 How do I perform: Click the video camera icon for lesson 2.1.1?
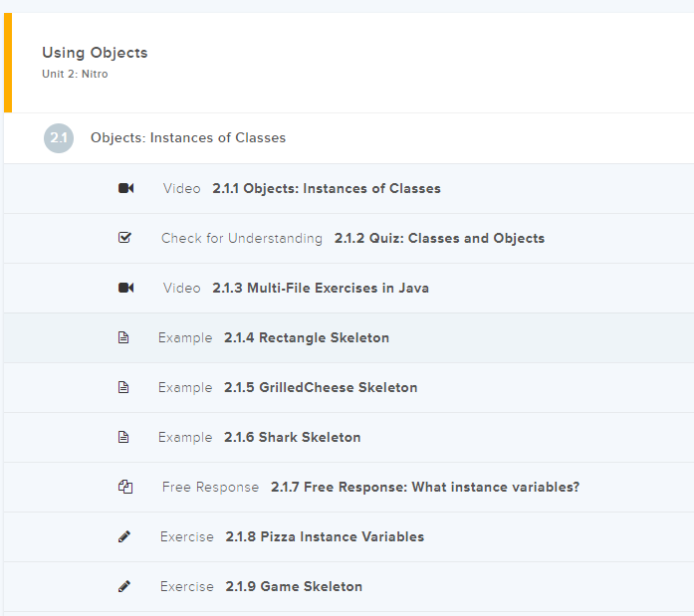(125, 188)
